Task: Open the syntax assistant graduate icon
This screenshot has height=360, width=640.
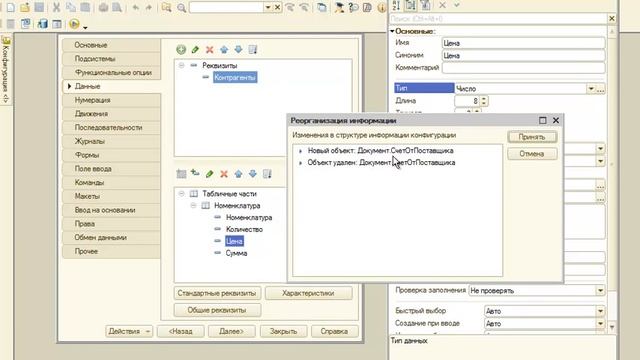Action: pos(339,7)
